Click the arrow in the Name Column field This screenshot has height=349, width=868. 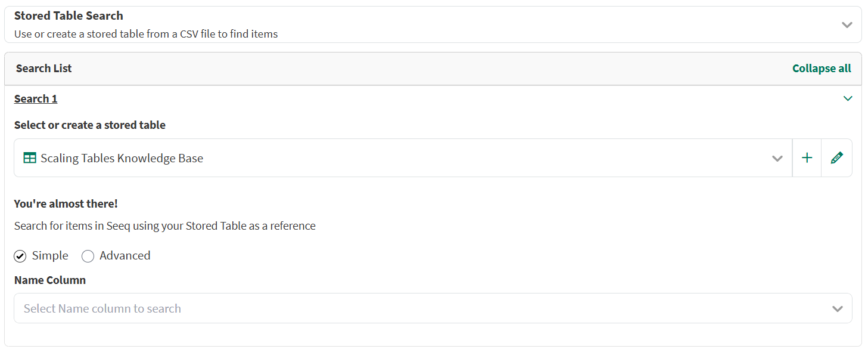[837, 309]
